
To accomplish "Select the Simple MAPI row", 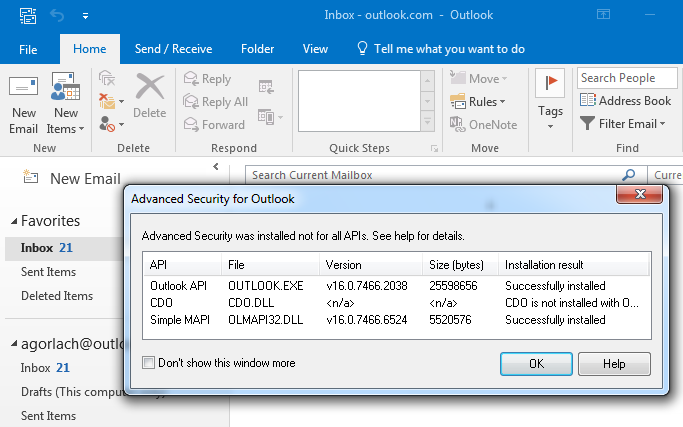I will tap(397, 320).
